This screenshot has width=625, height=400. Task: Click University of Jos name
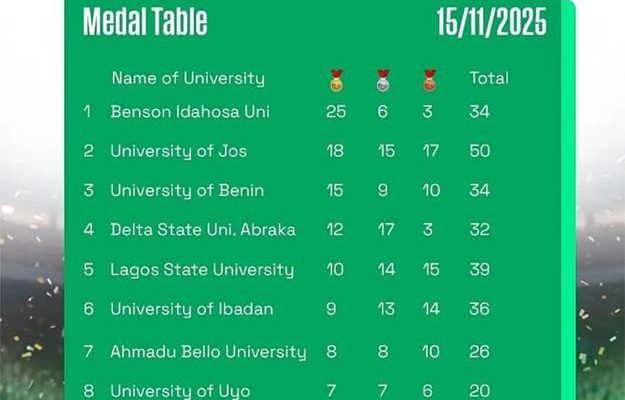tap(179, 151)
